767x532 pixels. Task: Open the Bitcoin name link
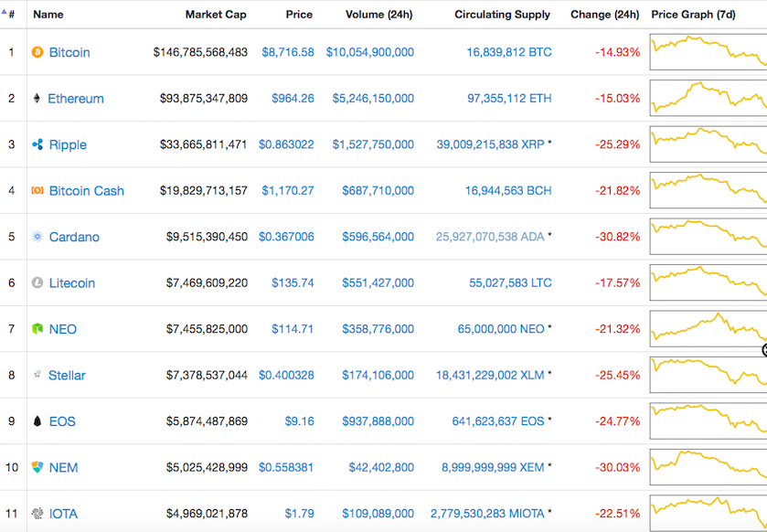tap(69, 52)
